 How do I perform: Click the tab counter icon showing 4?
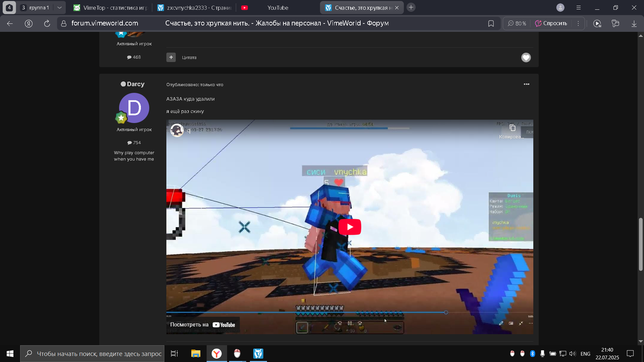click(9, 8)
